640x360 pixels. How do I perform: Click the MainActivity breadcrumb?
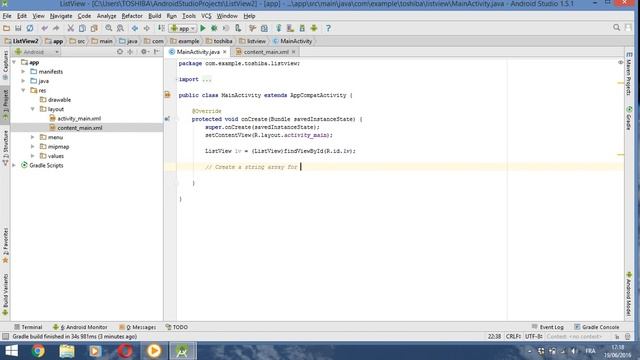[292, 41]
